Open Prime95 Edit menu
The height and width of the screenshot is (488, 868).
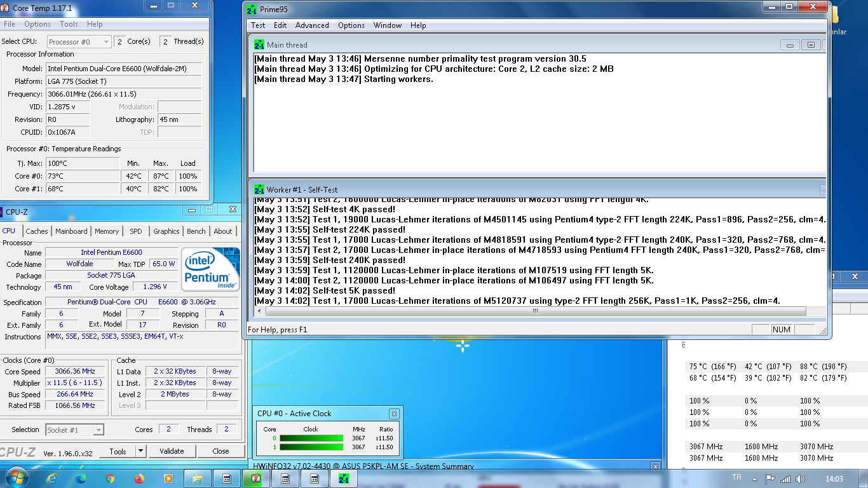(280, 25)
